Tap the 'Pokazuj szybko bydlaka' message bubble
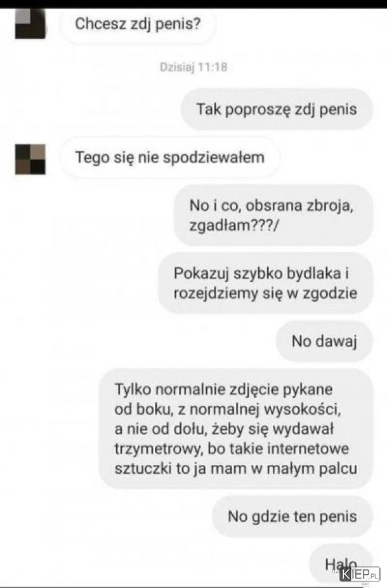 pos(266,283)
